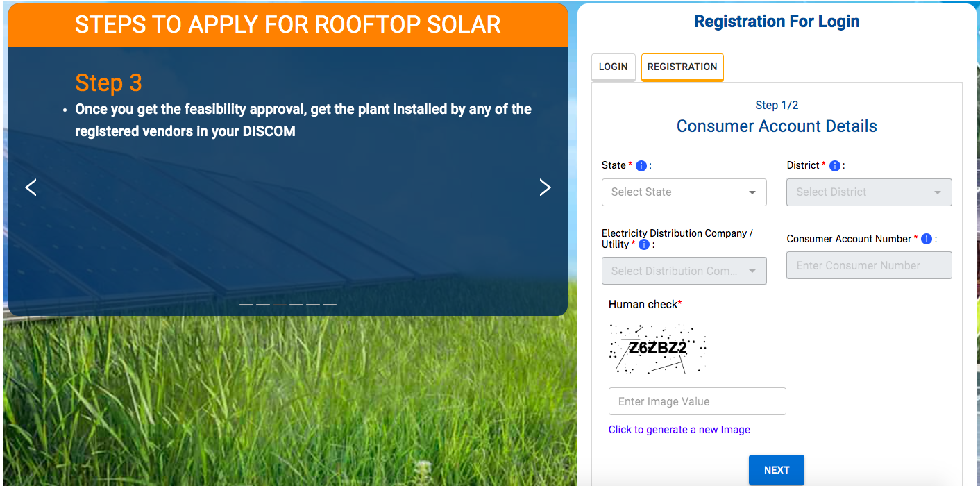Image resolution: width=980 pixels, height=486 pixels.
Task: Click the info icon beside District label
Action: [835, 166]
